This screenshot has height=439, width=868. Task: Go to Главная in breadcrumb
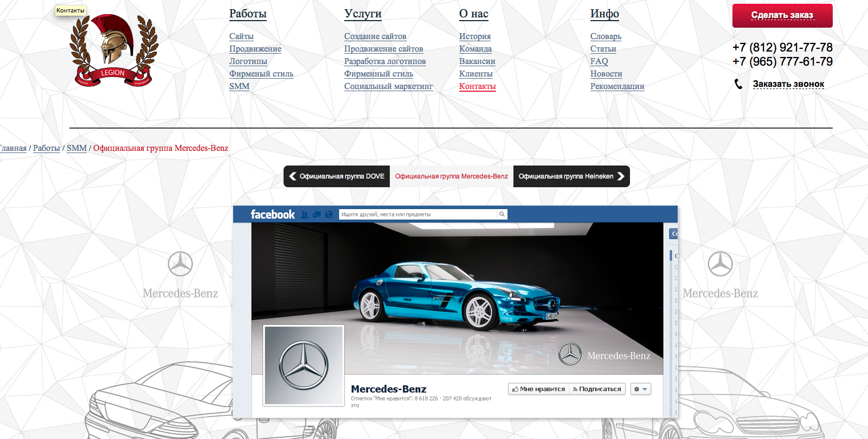(x=13, y=148)
